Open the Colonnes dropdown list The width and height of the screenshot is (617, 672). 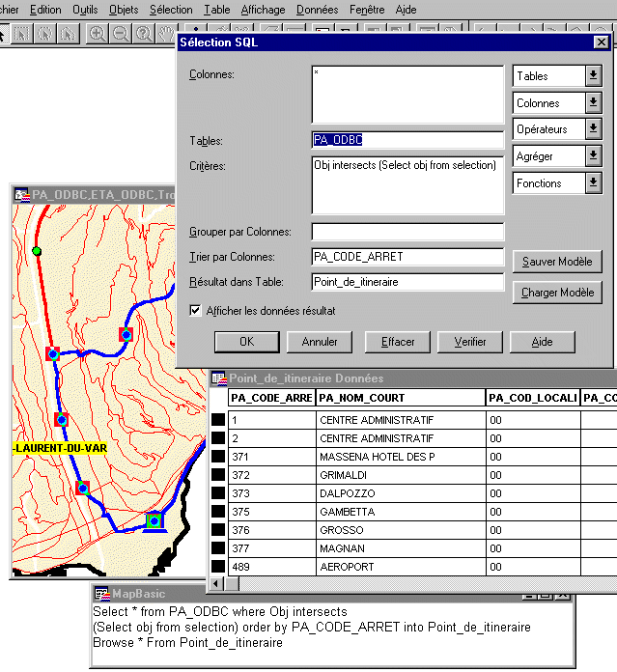tap(593, 103)
